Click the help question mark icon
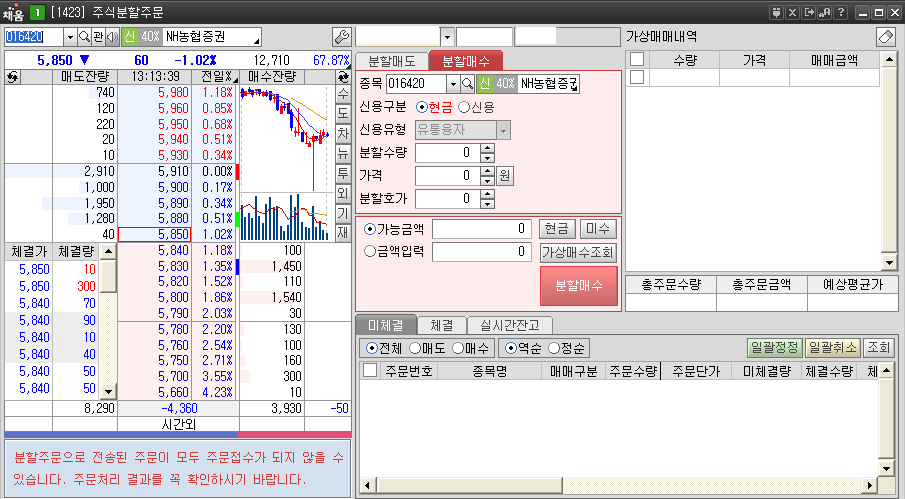Screen dimensions: 905x499 841,12
